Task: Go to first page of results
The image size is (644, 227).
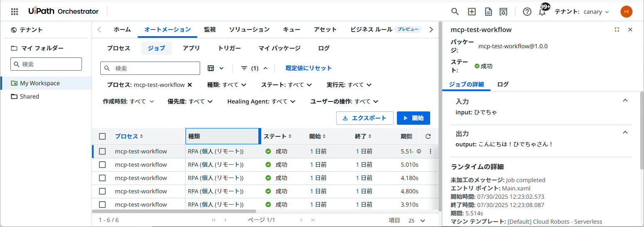Action: 214,220
